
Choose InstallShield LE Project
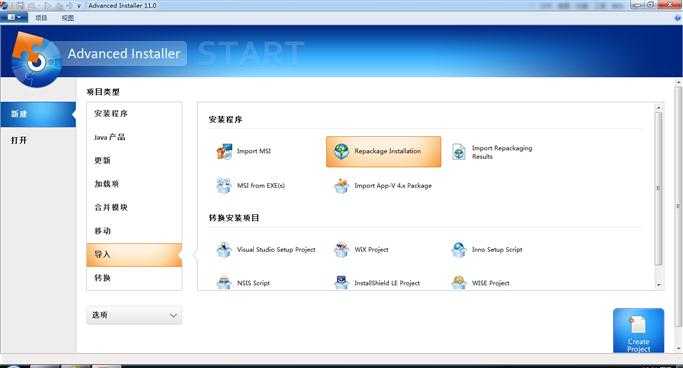377,283
